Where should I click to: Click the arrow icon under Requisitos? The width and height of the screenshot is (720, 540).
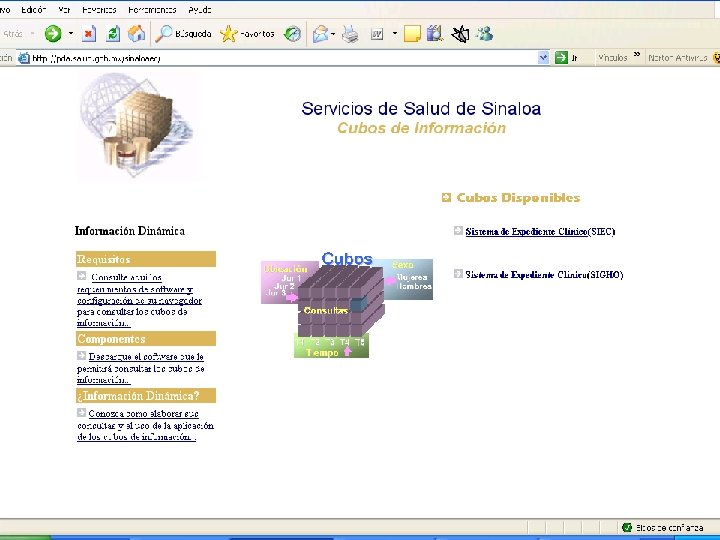tap(81, 276)
